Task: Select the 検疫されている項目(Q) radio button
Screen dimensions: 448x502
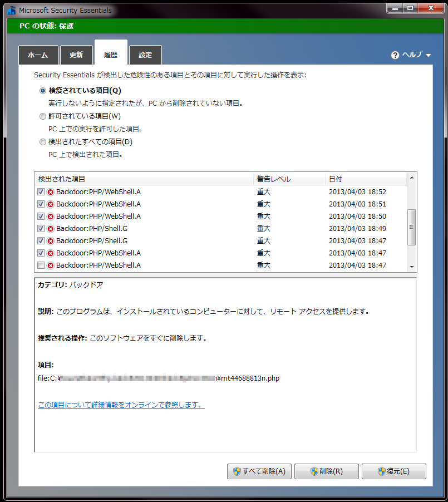Action: click(43, 91)
